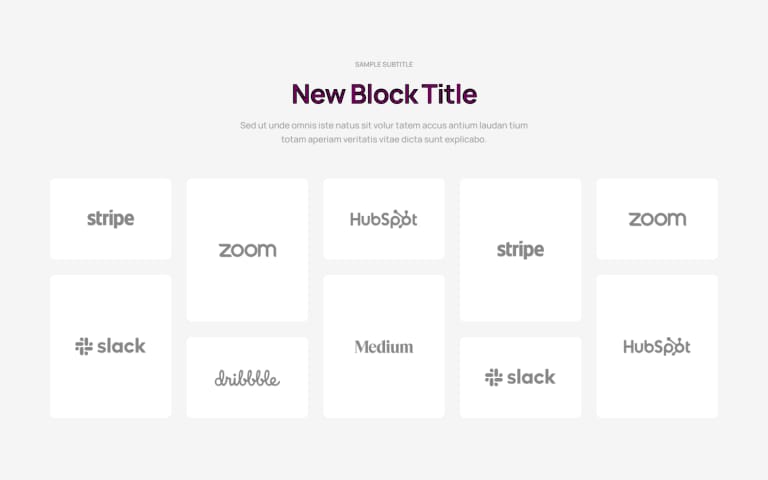
Task: Select the slack wordmark text below the stripe card
Action: pos(121,346)
